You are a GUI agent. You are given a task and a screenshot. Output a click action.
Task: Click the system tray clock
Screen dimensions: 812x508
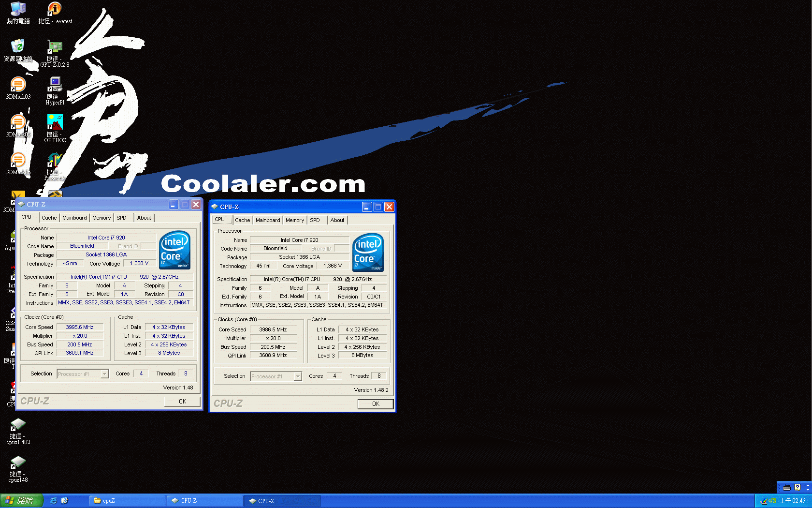(792, 501)
